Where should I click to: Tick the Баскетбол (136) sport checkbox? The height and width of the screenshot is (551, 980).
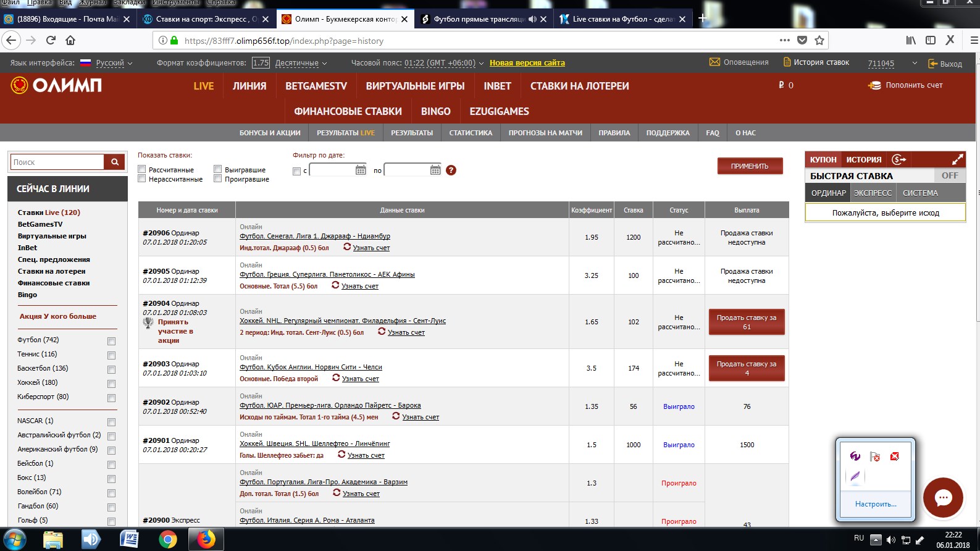(x=111, y=369)
